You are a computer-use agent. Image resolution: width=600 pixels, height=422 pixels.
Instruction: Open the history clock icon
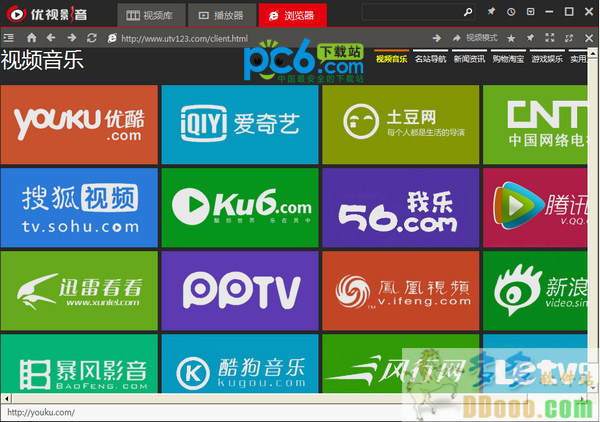(511, 12)
